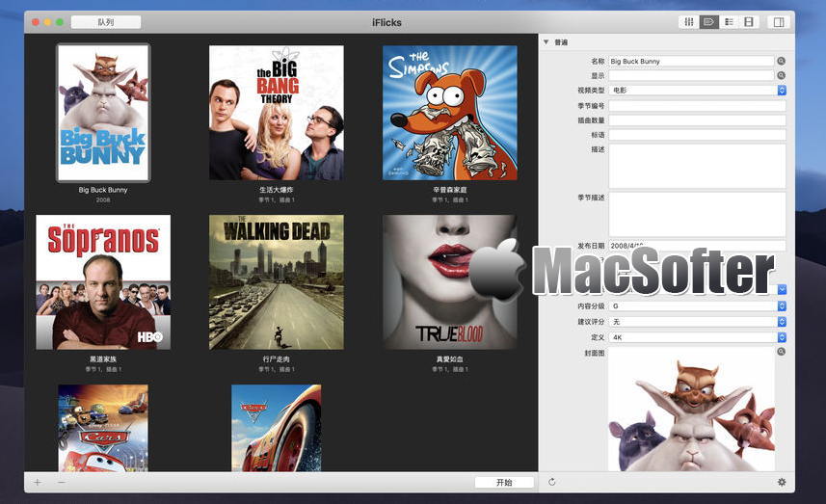Open the gear settings menu
The width and height of the screenshot is (826, 504).
(782, 482)
